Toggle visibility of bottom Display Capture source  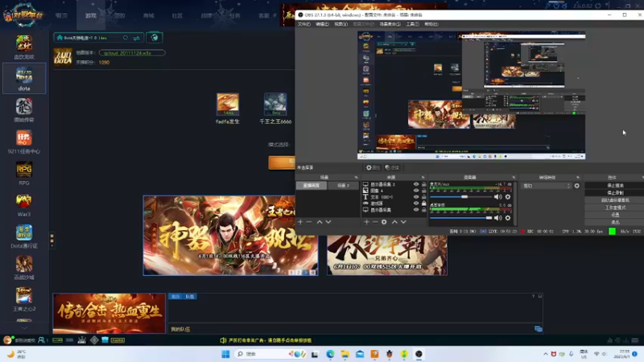416,210
